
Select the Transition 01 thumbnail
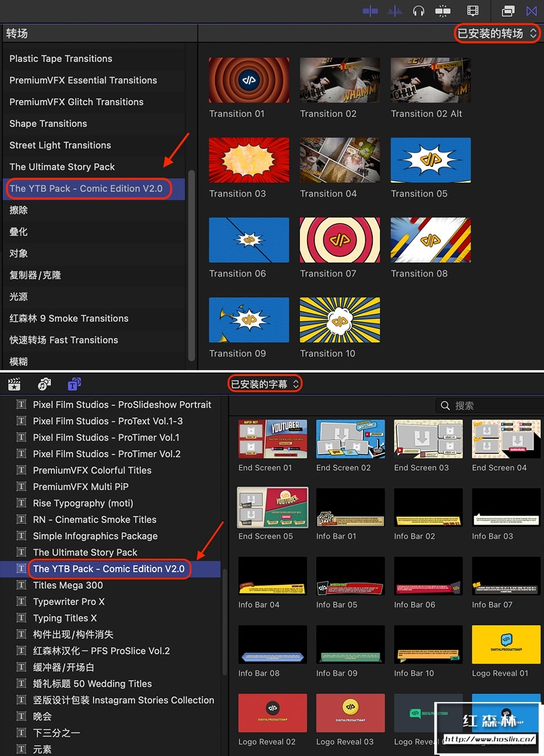point(249,80)
